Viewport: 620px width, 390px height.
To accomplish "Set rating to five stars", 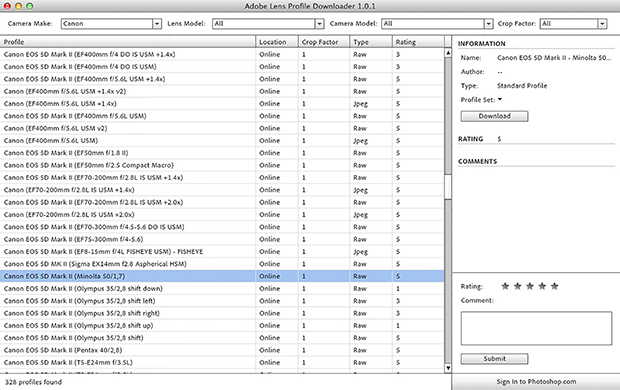I will (554, 286).
